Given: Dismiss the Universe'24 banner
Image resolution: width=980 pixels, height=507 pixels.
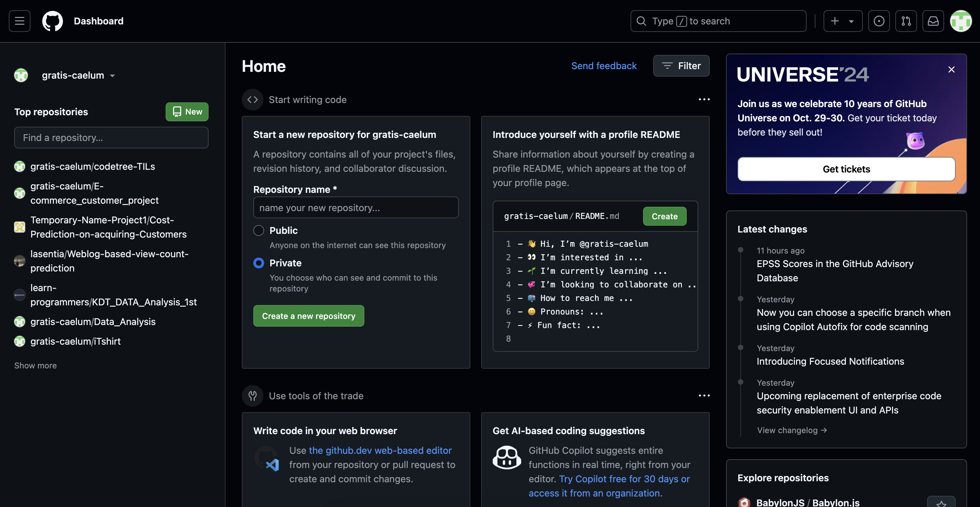Looking at the screenshot, I should [x=951, y=69].
